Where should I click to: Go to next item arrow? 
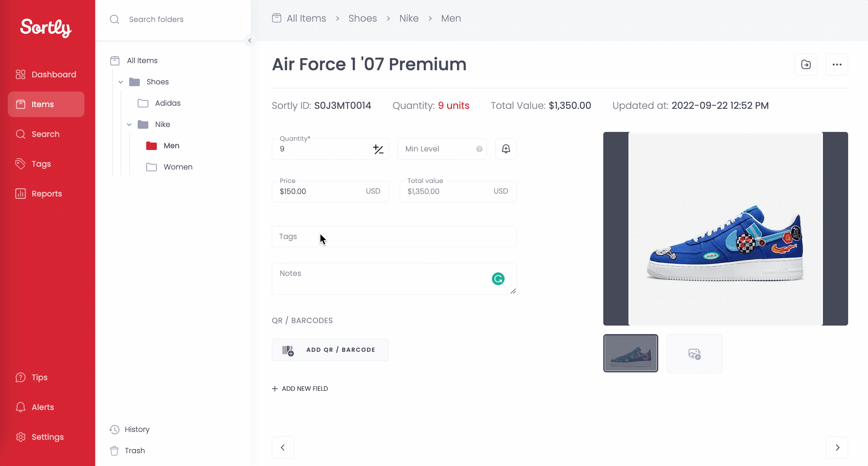point(837,448)
